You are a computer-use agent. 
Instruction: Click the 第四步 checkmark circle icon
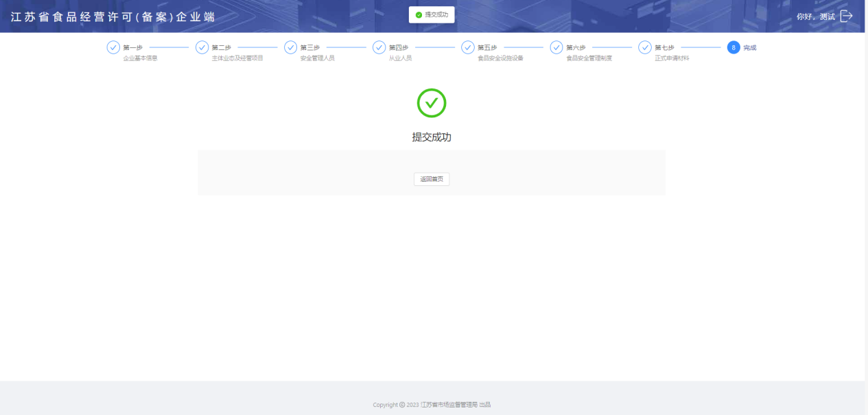(x=379, y=47)
